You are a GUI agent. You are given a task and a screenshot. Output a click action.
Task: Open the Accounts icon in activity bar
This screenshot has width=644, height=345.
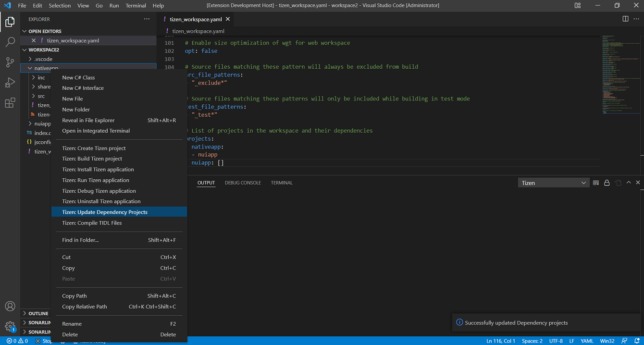click(10, 306)
